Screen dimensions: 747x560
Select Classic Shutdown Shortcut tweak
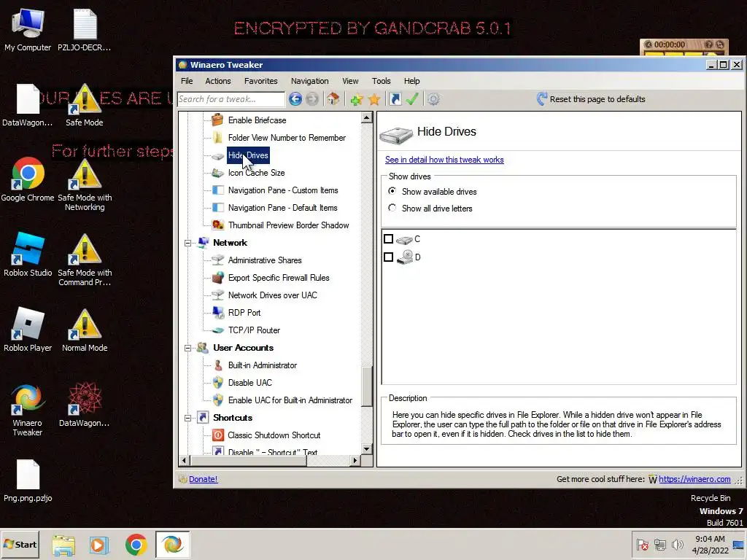(x=274, y=435)
